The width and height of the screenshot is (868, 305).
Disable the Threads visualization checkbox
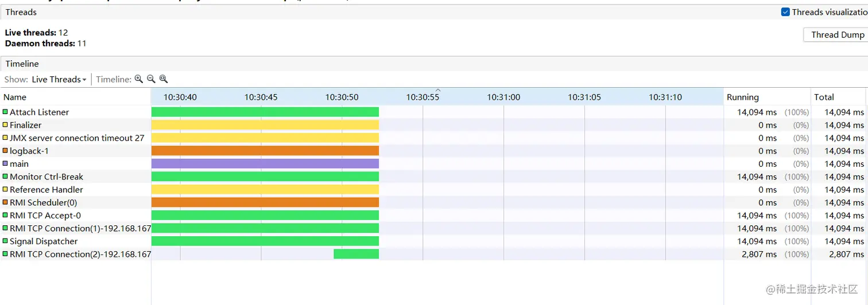[785, 12]
